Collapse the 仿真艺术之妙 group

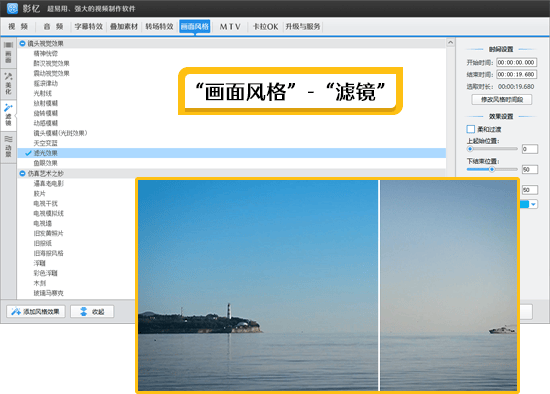click(x=22, y=173)
